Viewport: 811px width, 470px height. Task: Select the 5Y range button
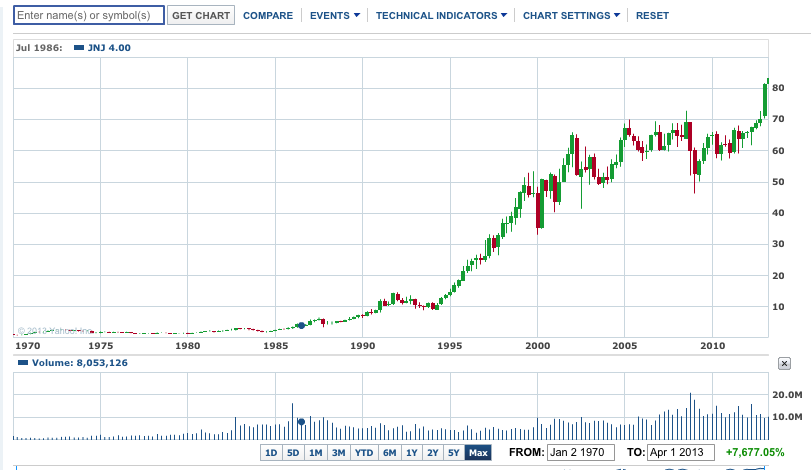pyautogui.click(x=454, y=453)
